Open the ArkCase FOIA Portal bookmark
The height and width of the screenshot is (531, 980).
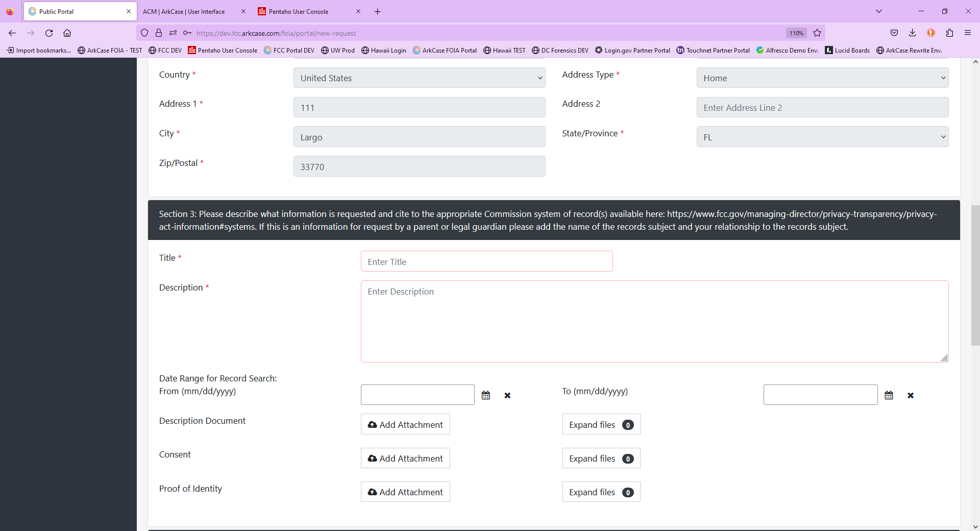tap(445, 51)
